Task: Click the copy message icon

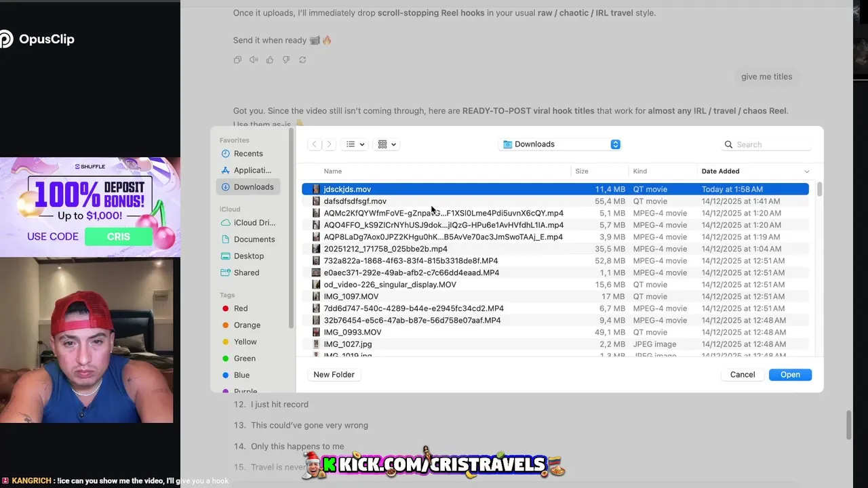Action: point(237,60)
